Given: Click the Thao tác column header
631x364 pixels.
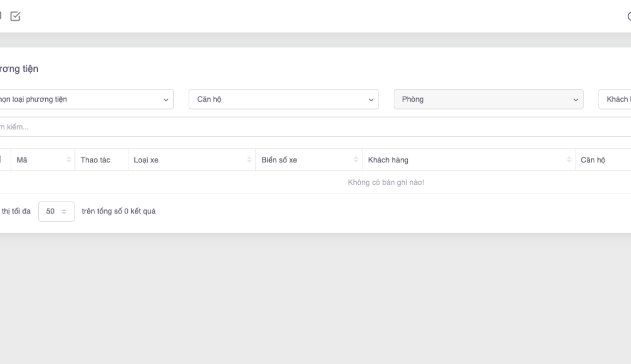Looking at the screenshot, I should tap(95, 160).
